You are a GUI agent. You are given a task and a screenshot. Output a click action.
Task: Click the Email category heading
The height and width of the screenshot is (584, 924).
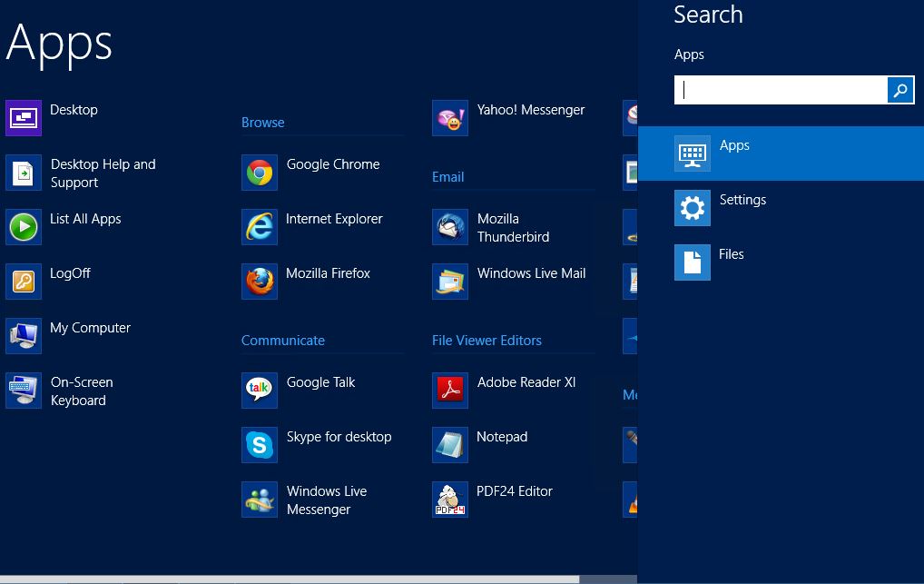click(x=447, y=177)
